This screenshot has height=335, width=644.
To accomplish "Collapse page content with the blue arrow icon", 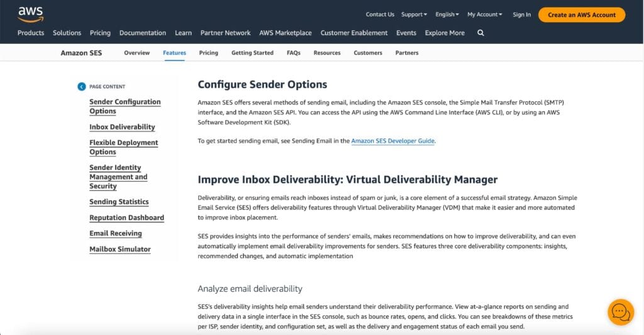I will tap(82, 87).
